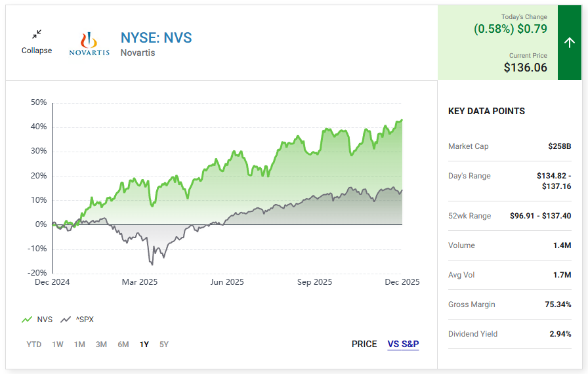Click the Today's Change label

click(x=524, y=17)
